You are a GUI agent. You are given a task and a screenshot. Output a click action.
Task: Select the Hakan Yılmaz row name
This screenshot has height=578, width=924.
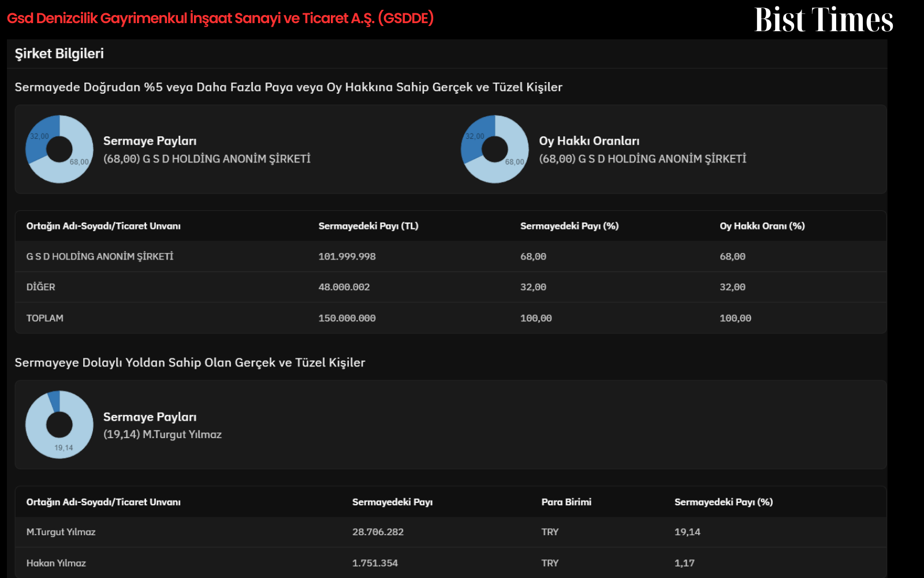click(x=56, y=564)
